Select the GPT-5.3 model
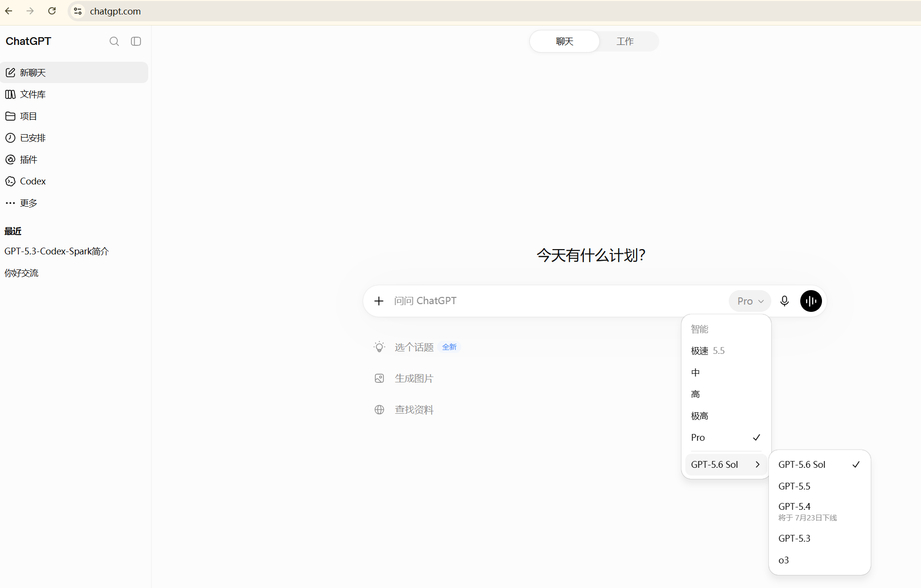This screenshot has height=588, width=921. point(819,538)
